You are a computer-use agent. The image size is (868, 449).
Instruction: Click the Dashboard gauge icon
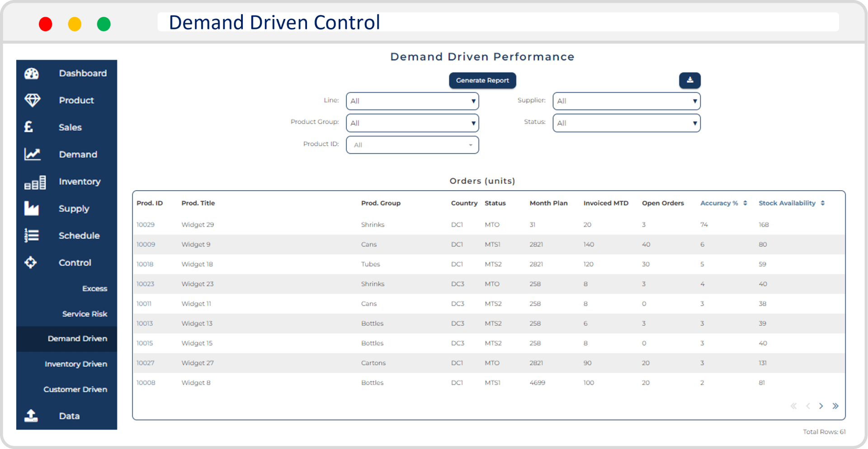(32, 74)
